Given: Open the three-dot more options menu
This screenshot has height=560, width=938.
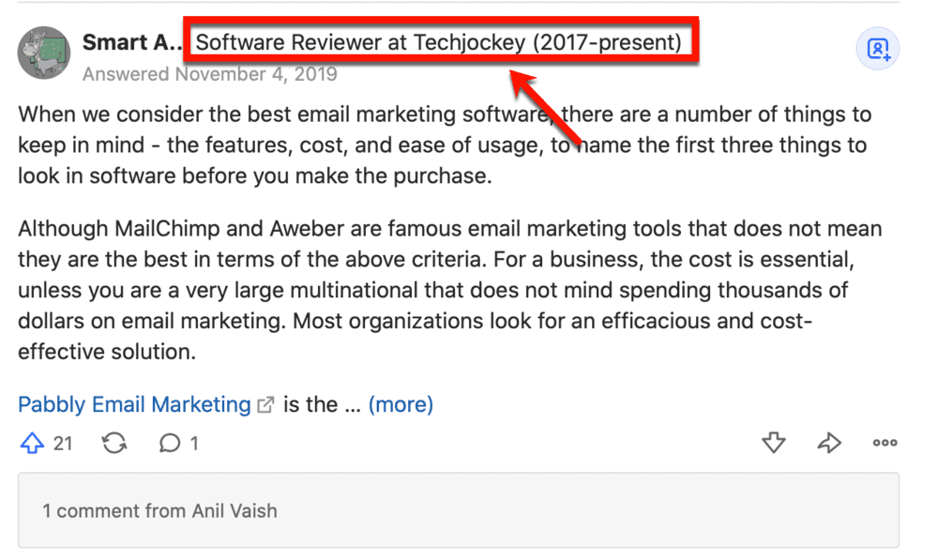Looking at the screenshot, I should pos(885,443).
